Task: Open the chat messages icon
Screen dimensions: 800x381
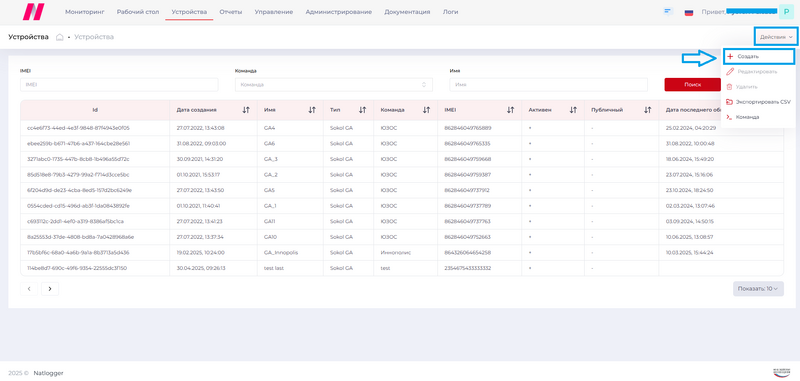Action: [x=668, y=11]
